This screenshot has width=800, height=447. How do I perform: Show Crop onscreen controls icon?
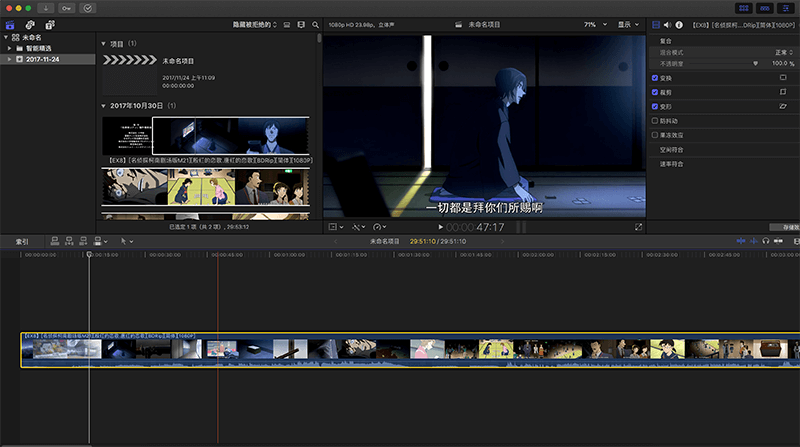coord(783,92)
